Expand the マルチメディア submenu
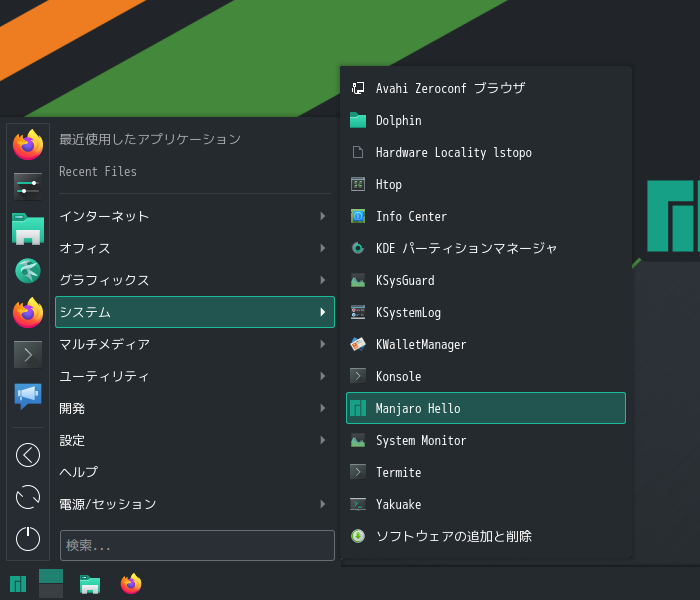Image resolution: width=700 pixels, height=600 pixels. pos(195,344)
